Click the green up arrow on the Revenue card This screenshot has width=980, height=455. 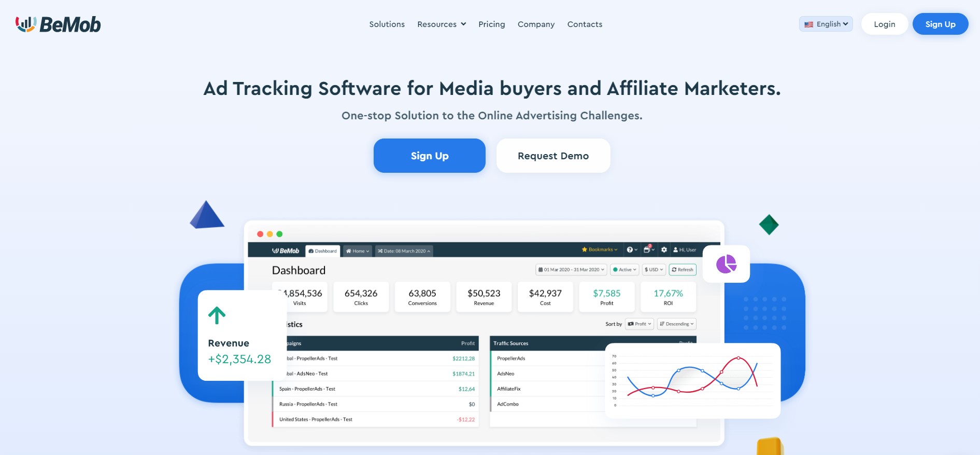(217, 315)
